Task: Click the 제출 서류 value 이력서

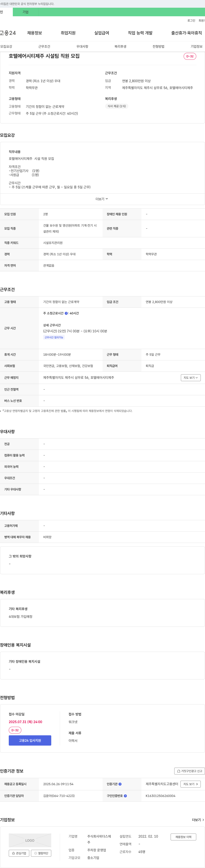Action: pyautogui.click(x=73, y=741)
